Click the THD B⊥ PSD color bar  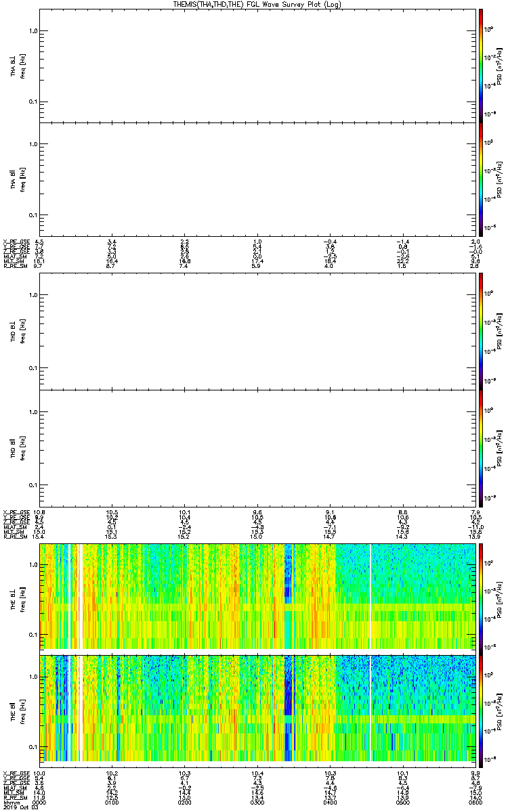click(480, 331)
